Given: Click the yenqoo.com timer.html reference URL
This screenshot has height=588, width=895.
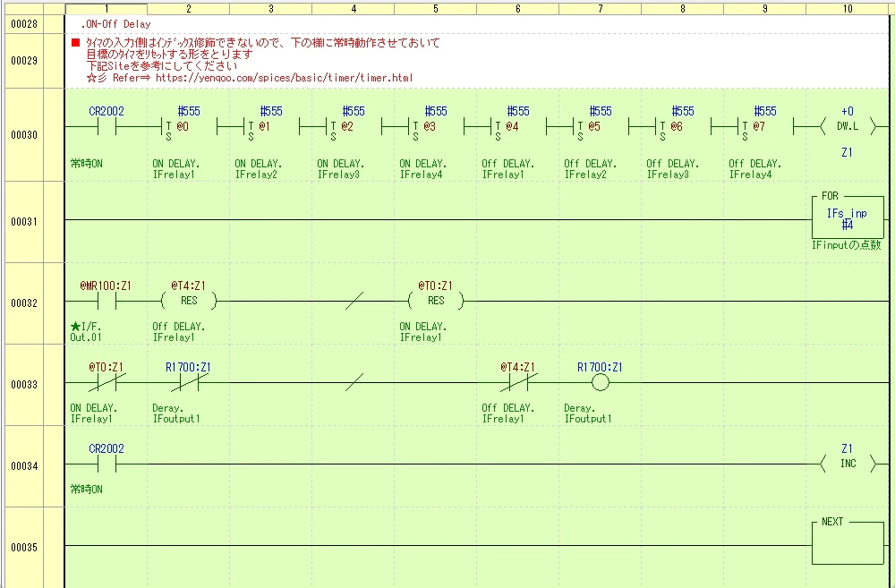Looking at the screenshot, I should (x=284, y=78).
